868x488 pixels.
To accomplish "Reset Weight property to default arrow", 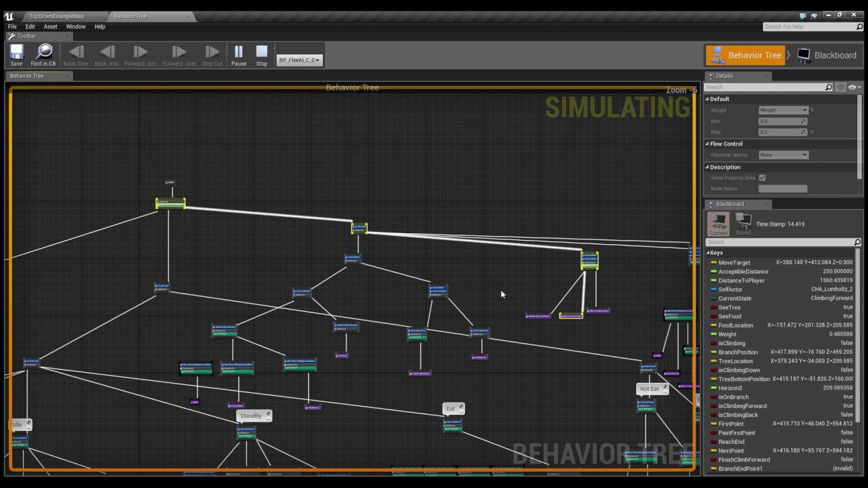I will click(x=812, y=110).
